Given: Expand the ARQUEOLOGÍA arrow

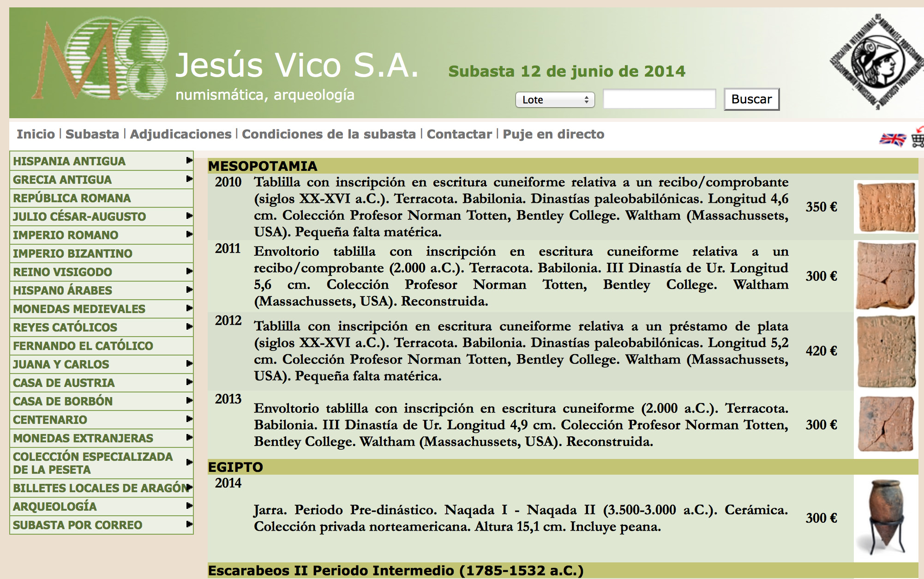Looking at the screenshot, I should (189, 506).
